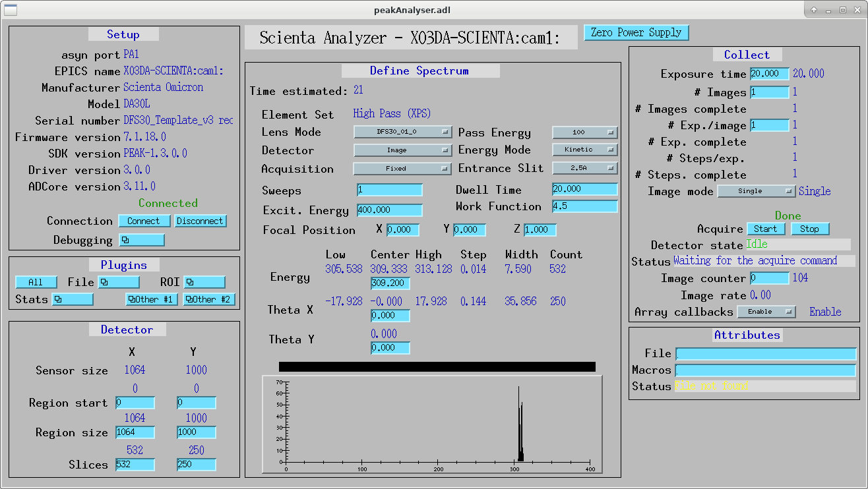Click the Slices X input field
Viewport: 868px width, 489px height.
(x=135, y=465)
